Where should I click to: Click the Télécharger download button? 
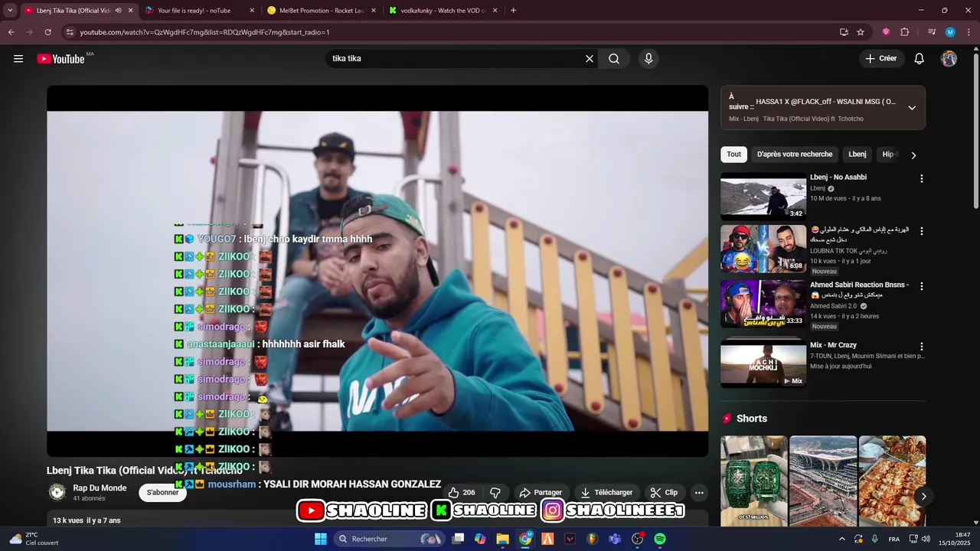click(x=607, y=493)
